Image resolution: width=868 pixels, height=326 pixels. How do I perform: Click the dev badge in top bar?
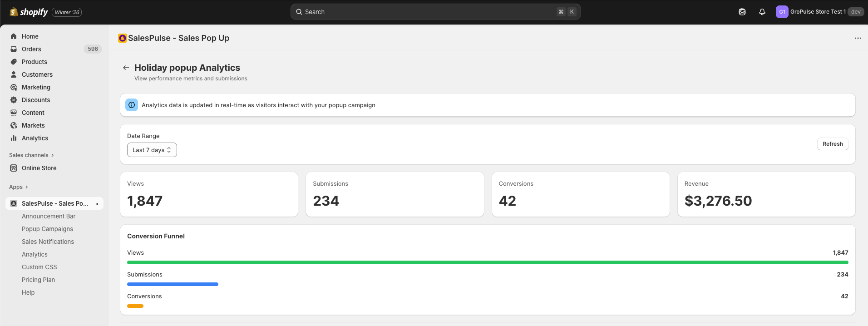pos(856,12)
